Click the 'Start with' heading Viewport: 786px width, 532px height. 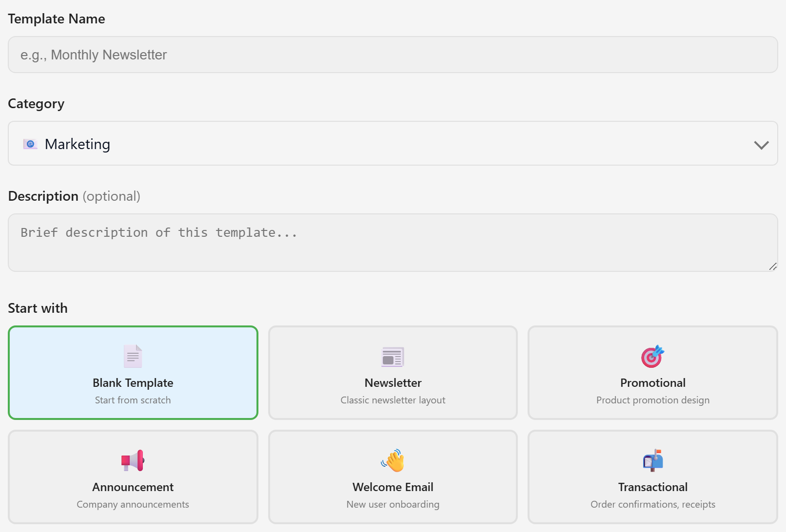38,308
